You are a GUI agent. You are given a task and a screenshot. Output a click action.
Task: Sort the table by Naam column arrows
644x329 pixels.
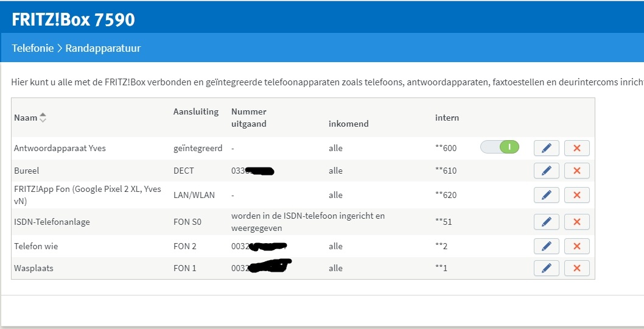[43, 118]
